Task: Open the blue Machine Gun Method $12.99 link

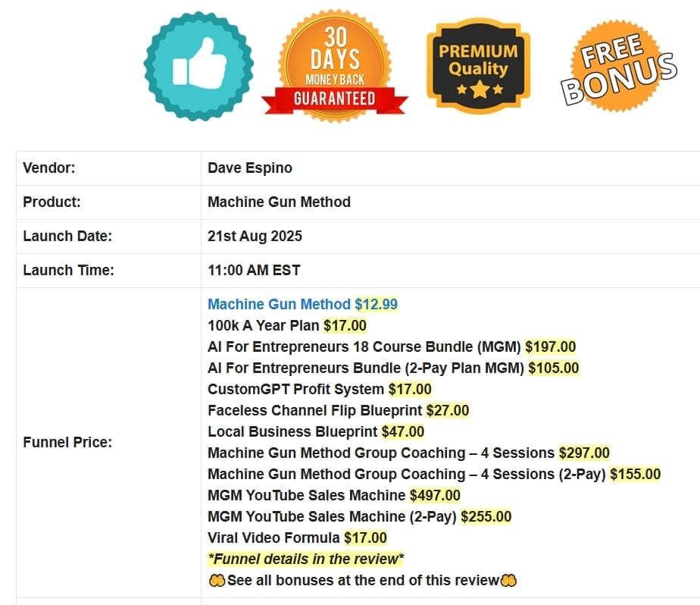Action: 279,304
